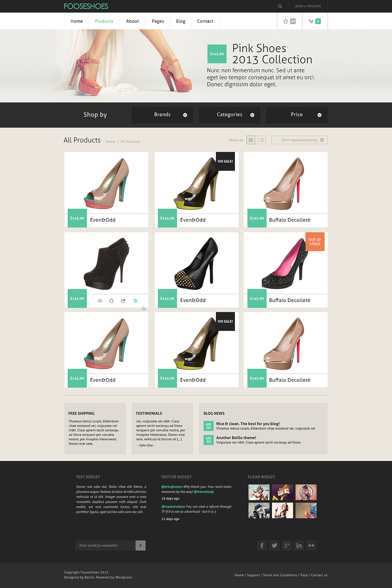
Task: Click first Buffalo Decolletè product title
Action: point(290,220)
